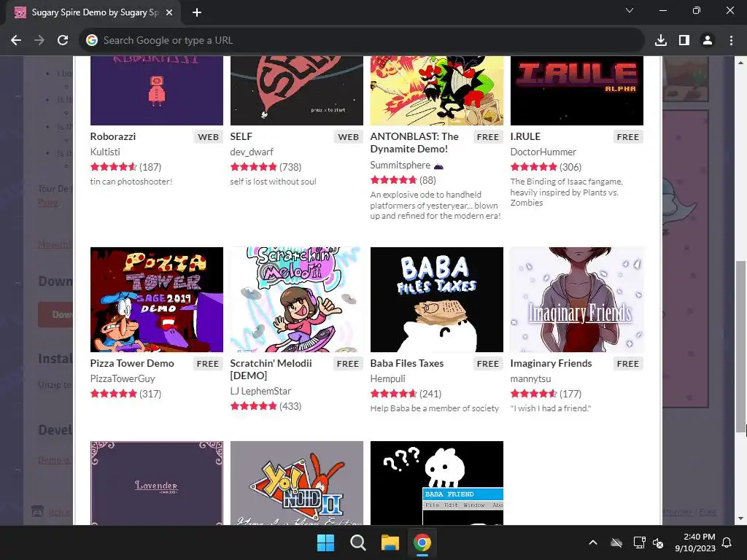Click the page vertical scrollbar thumb
This screenshot has width=747, height=560.
click(x=740, y=348)
